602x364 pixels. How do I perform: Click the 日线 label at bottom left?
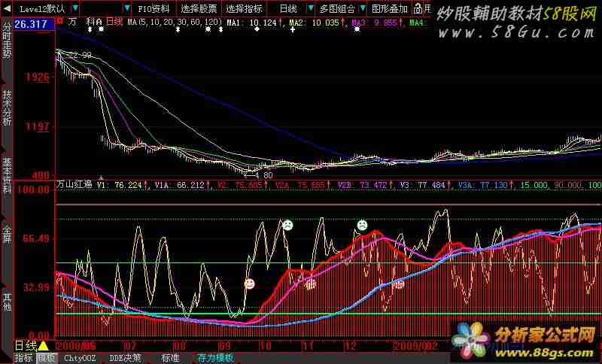[26, 347]
